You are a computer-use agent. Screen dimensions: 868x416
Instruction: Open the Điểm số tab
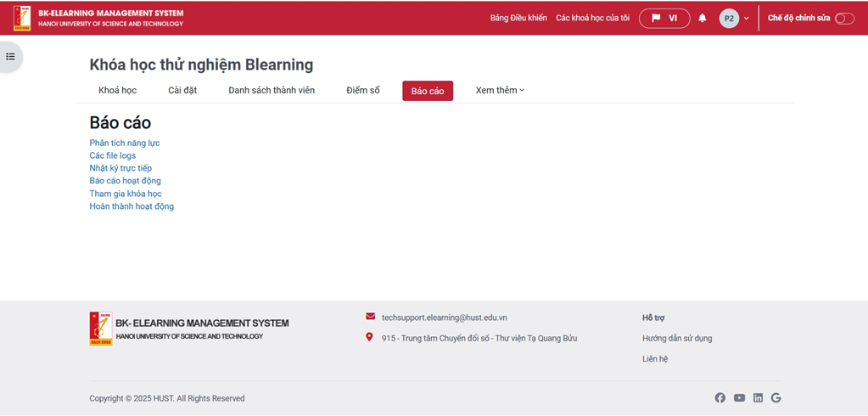363,90
